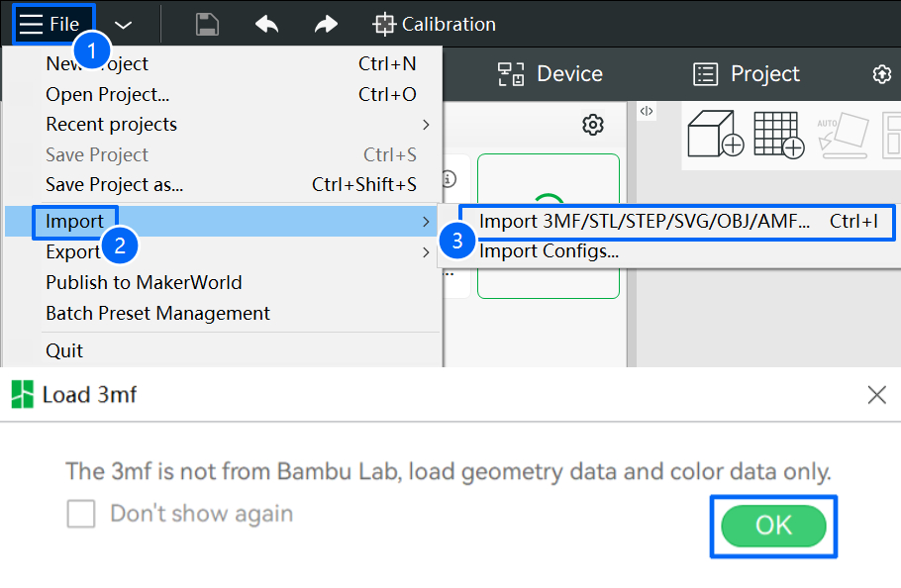The height and width of the screenshot is (588, 901).
Task: Collapse the sidebar with the splitter arrows
Action: [x=647, y=111]
